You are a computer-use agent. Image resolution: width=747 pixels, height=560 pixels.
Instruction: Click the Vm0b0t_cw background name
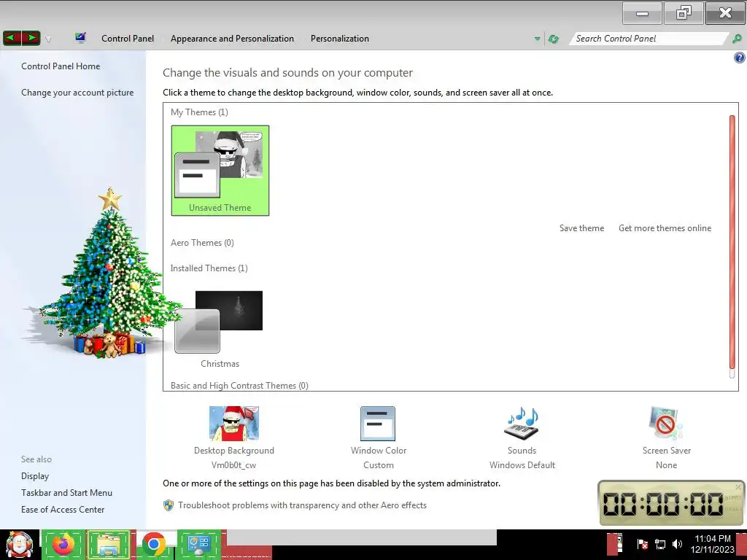[234, 465]
